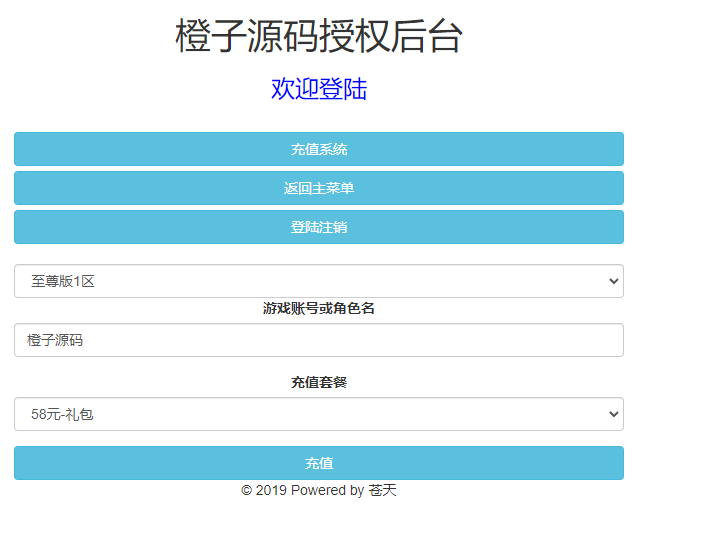This screenshot has width=711, height=551.
Task: Click the blank middle of the package selector
Action: click(x=350, y=414)
